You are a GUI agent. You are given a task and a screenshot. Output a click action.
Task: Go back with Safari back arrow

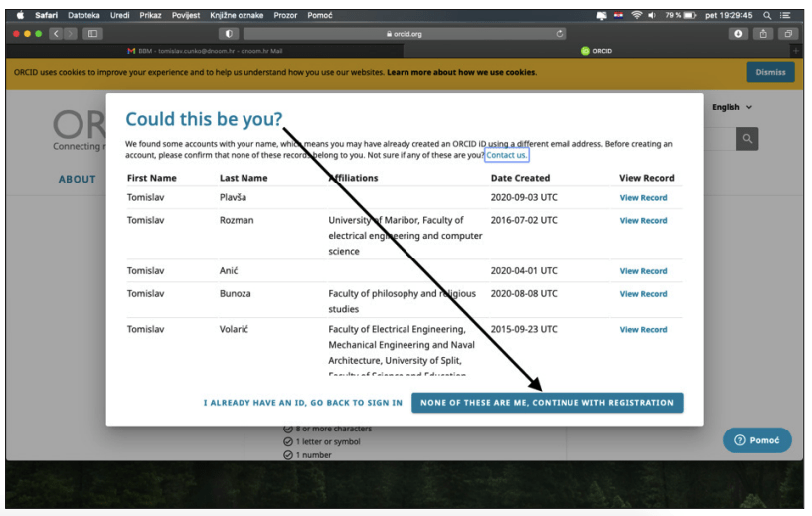pos(56,34)
